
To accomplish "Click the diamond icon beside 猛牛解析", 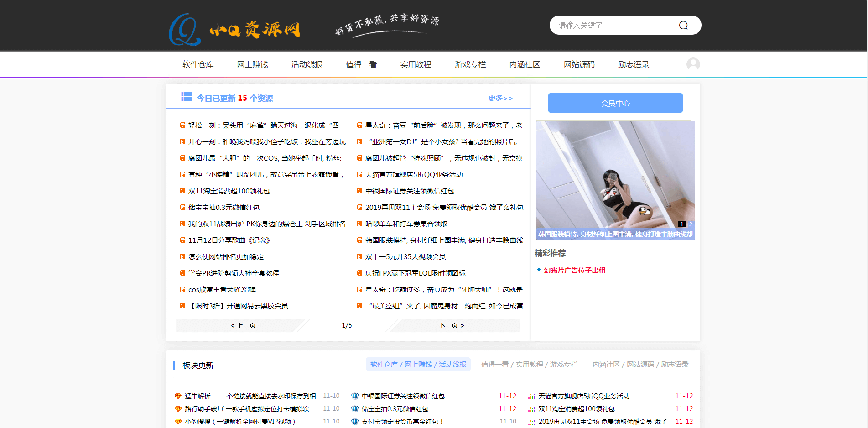I will pos(178,396).
